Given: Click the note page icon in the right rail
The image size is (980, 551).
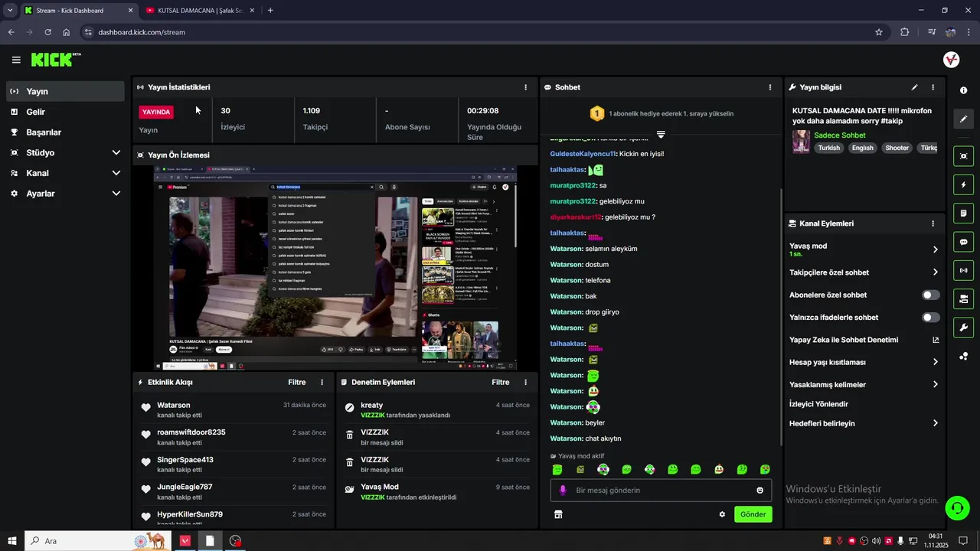Looking at the screenshot, I should click(963, 214).
